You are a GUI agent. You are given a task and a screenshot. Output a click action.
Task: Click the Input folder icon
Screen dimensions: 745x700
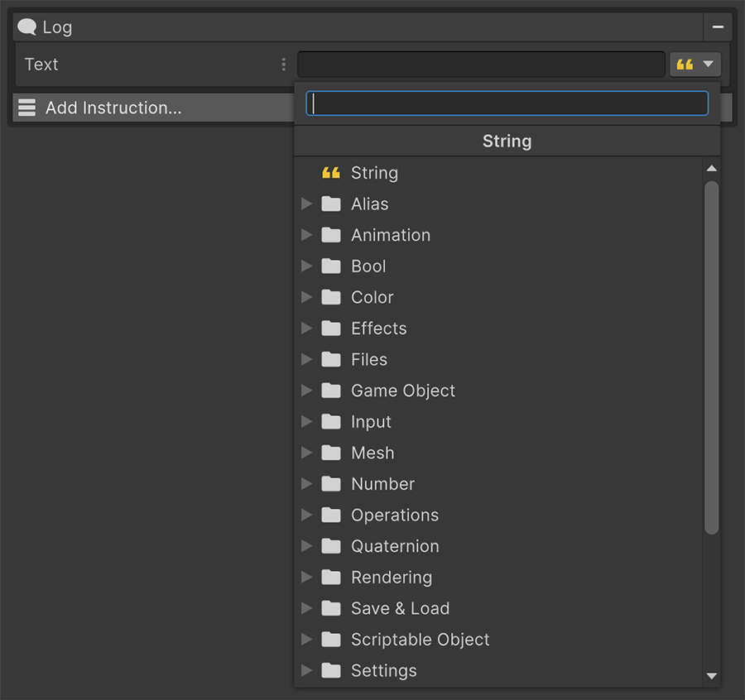click(331, 422)
